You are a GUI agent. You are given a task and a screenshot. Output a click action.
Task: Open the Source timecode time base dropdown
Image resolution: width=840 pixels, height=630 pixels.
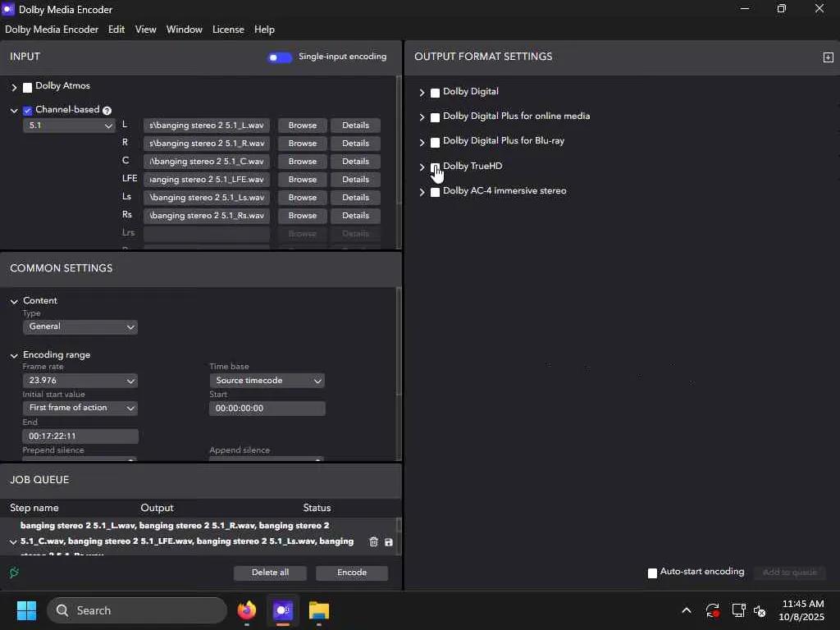(x=267, y=381)
